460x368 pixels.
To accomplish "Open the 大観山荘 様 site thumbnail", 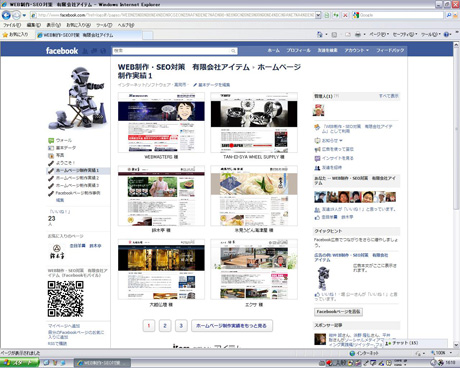I will coord(161,269).
